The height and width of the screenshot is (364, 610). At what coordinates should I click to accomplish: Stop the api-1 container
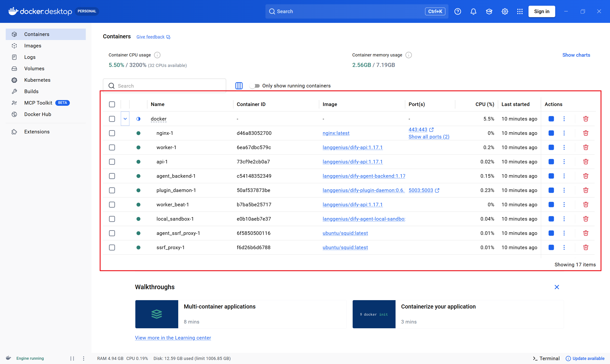click(551, 162)
